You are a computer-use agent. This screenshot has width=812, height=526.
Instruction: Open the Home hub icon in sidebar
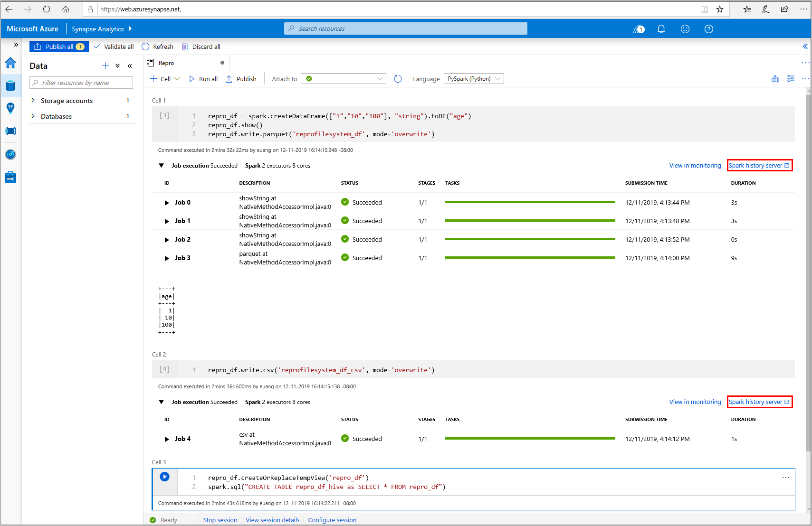pyautogui.click(x=10, y=63)
